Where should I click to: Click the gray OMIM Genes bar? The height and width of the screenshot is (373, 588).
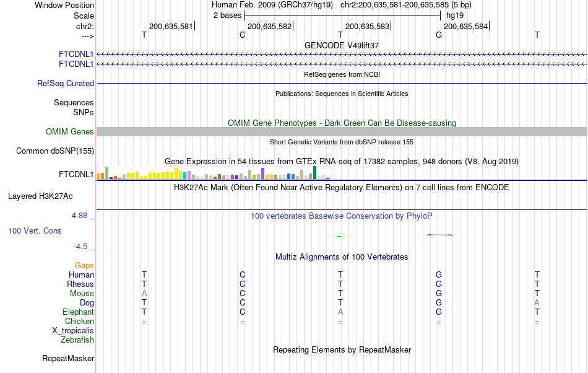click(x=342, y=132)
